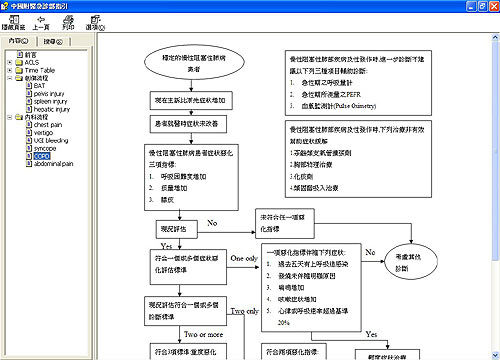The image size is (500, 360).
Task: Print the page using the 列印 button
Action: [68, 23]
